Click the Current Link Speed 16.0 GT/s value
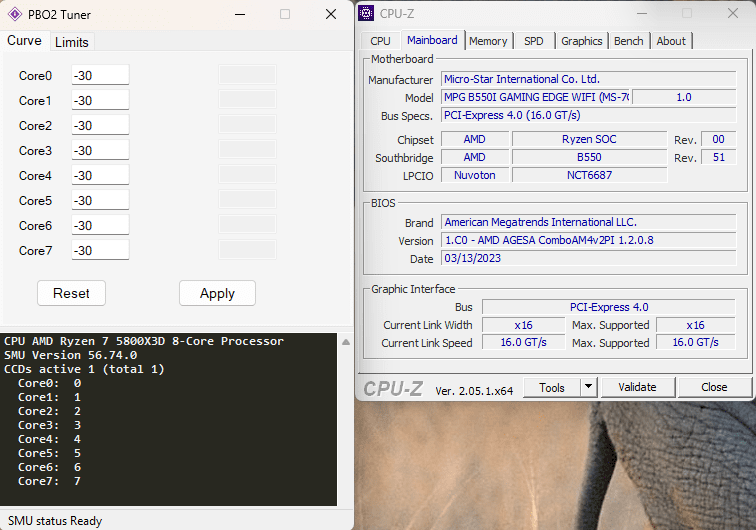Screen dimensions: 756x530 tap(524, 342)
